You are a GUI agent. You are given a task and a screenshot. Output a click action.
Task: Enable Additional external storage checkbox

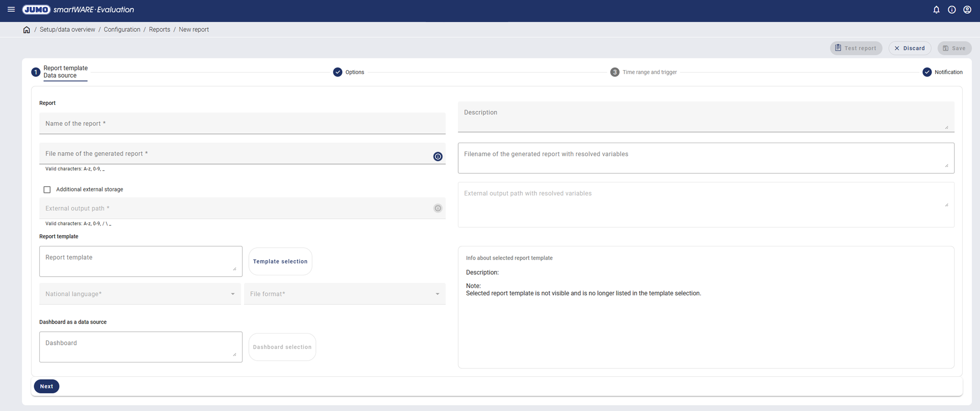[x=47, y=190]
